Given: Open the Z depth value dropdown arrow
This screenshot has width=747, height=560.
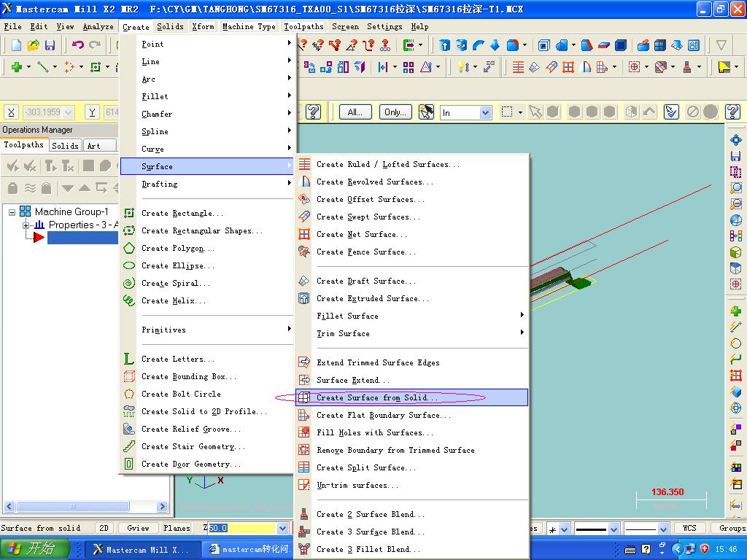Looking at the screenshot, I should [x=282, y=528].
